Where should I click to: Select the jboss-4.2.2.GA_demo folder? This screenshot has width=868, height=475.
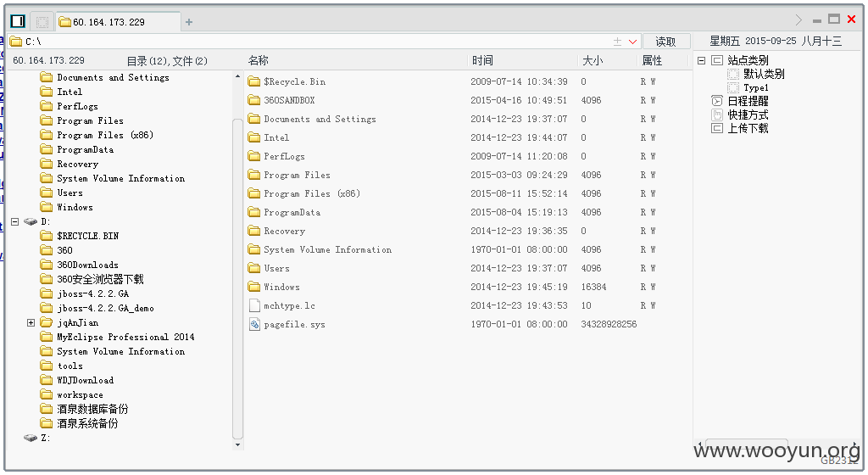tap(105, 309)
